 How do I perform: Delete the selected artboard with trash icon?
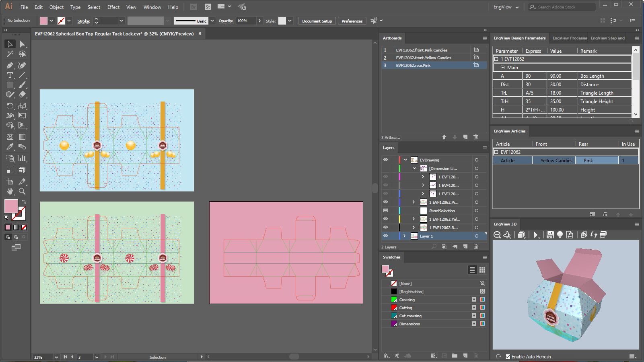475,137
